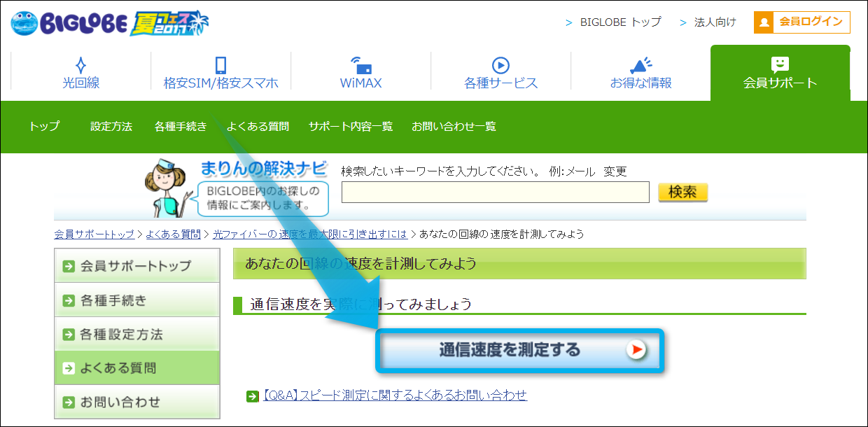Select 各種設定方法 in the sidebar

tap(122, 335)
